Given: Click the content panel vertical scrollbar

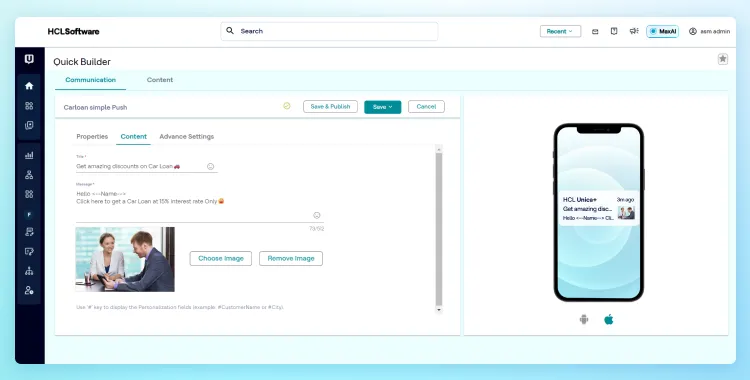Looking at the screenshot, I should click(439, 229).
